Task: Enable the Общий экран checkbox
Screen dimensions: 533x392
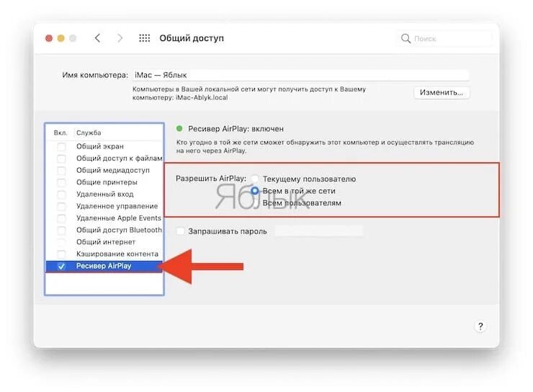Action: (61, 146)
